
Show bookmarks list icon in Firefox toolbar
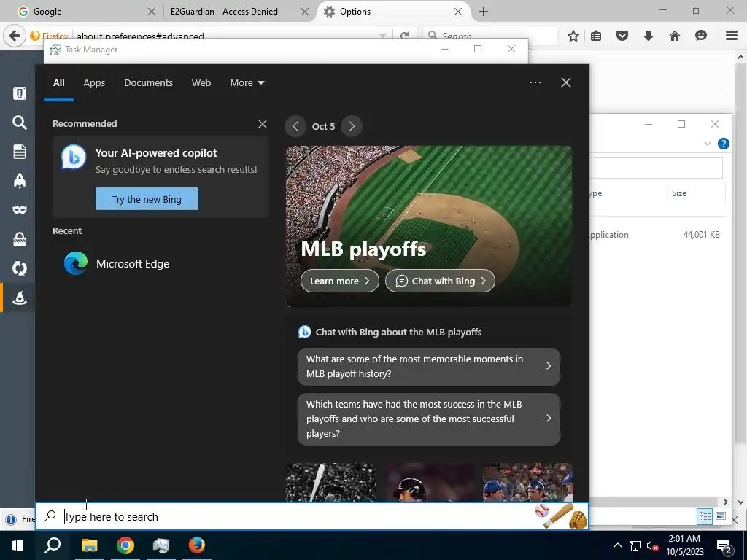pyautogui.click(x=595, y=36)
